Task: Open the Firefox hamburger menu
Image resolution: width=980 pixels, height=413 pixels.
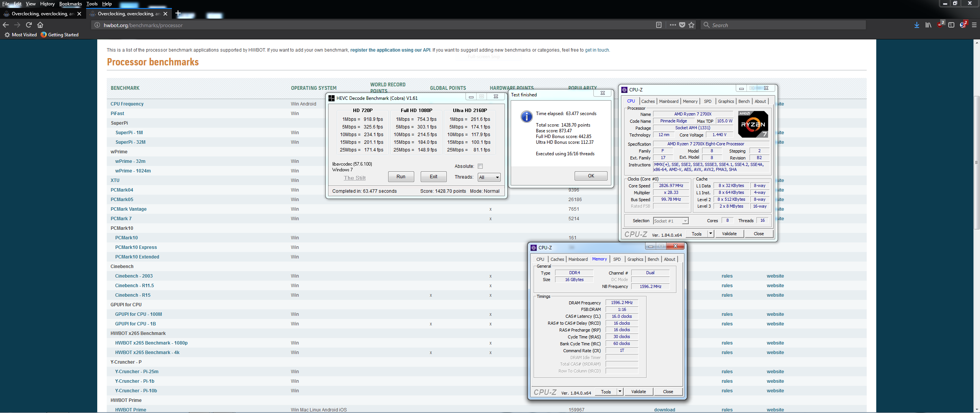Action: (x=974, y=25)
